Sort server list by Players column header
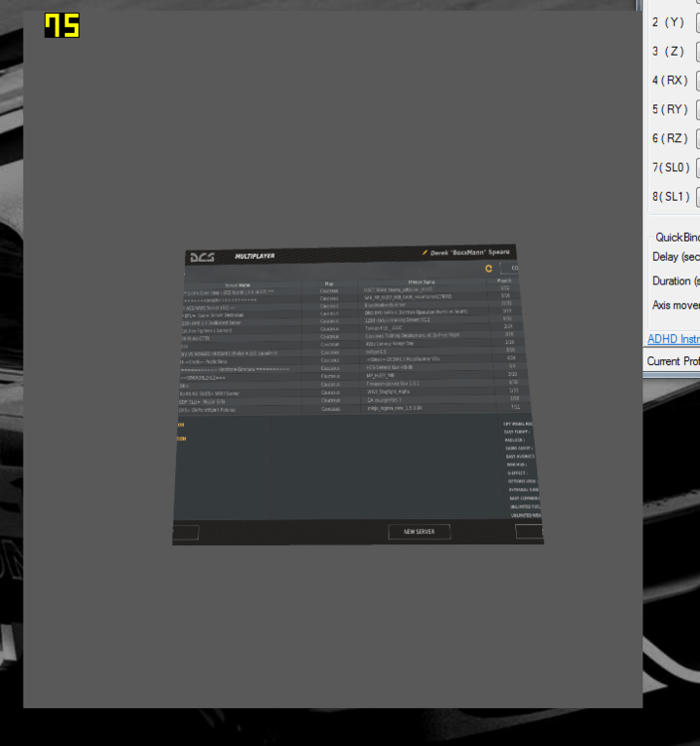This screenshot has height=746, width=700. click(x=503, y=280)
